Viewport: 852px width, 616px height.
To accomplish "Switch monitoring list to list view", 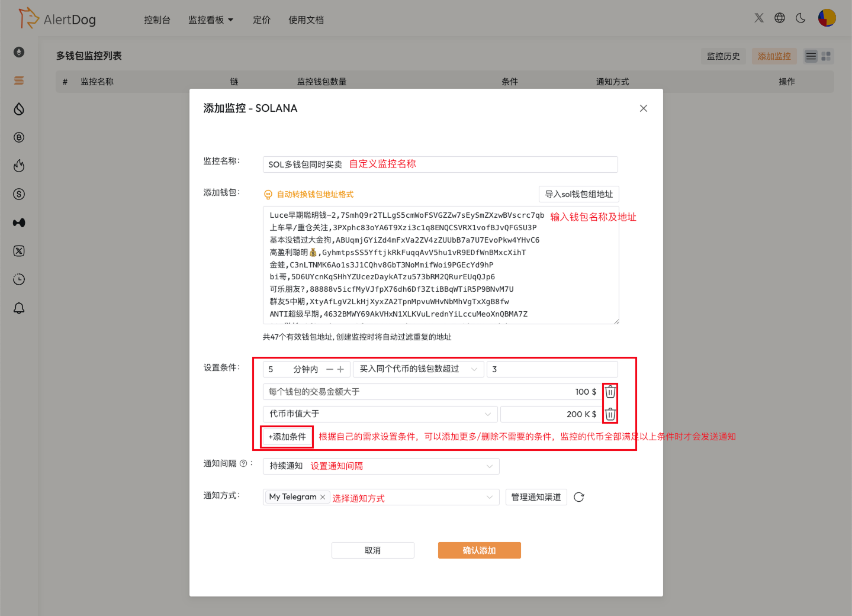I will [x=811, y=56].
